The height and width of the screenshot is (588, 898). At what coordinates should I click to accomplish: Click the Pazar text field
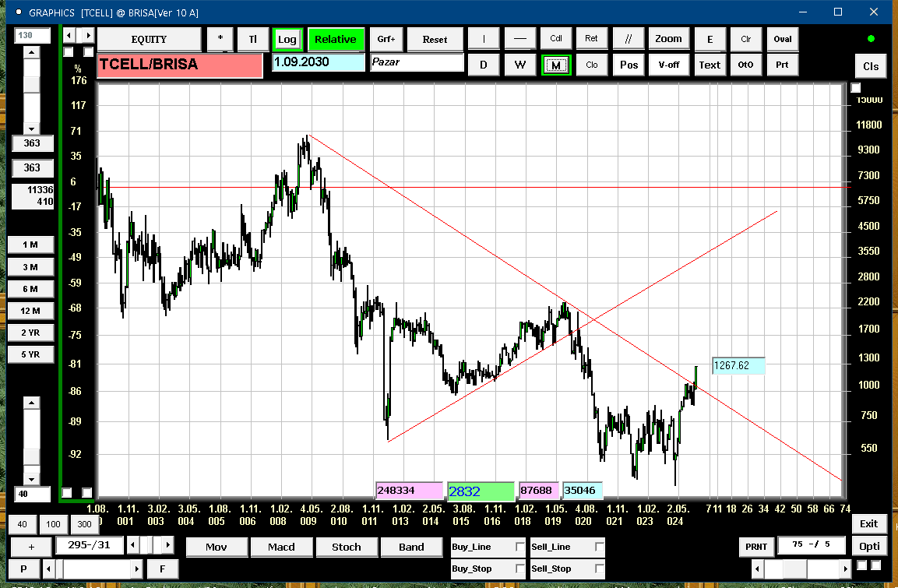(x=417, y=62)
